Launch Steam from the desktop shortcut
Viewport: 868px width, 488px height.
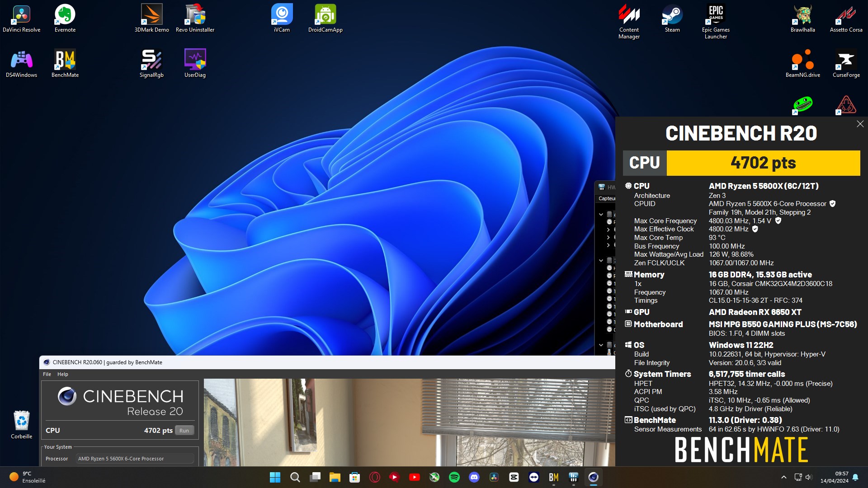(672, 19)
